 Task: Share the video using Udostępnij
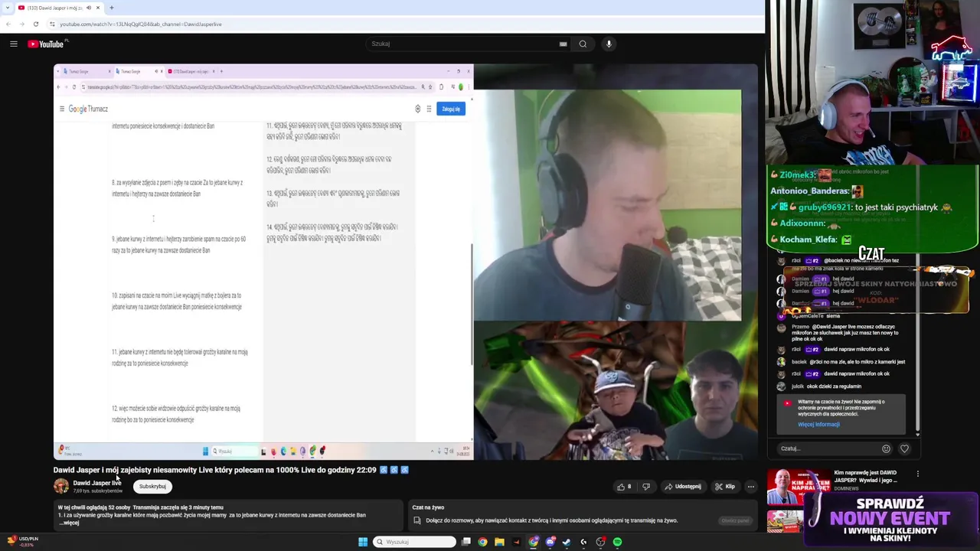point(683,487)
